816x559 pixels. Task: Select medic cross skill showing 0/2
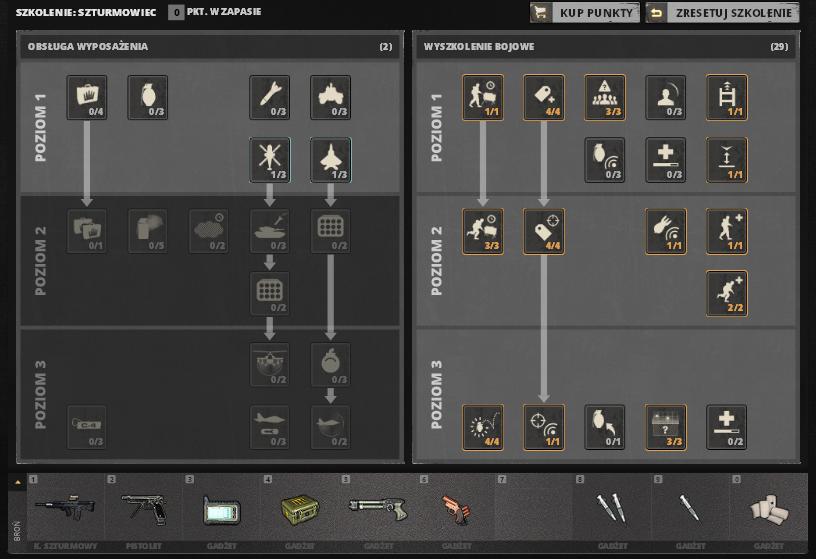coord(727,427)
